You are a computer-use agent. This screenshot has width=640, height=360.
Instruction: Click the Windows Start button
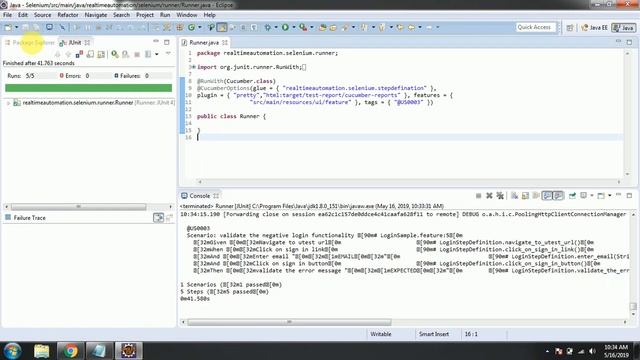(x=12, y=351)
